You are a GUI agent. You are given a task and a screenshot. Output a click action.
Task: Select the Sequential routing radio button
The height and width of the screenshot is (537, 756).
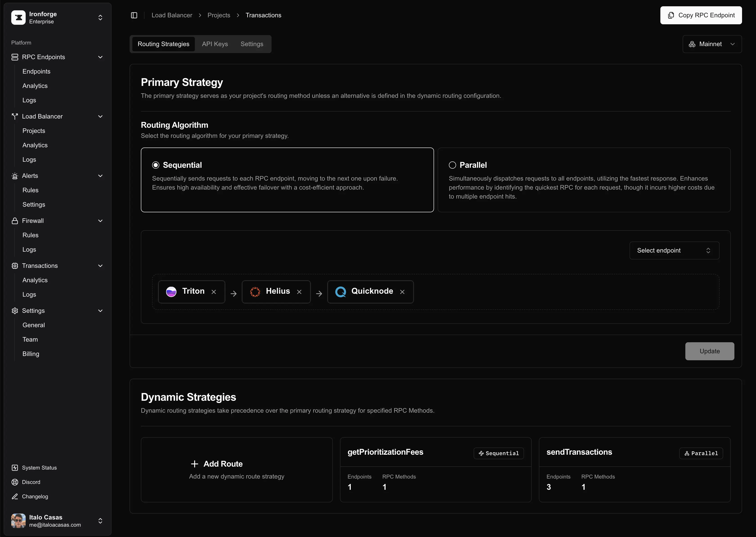click(155, 165)
